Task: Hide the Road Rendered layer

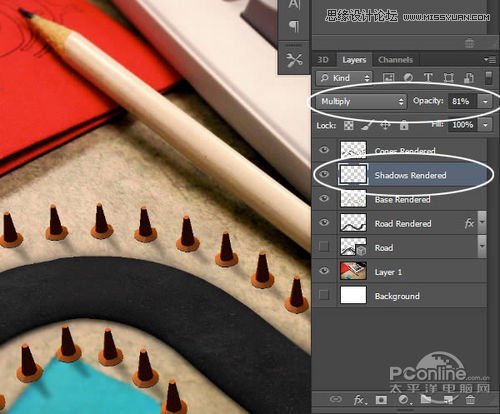Action: point(324,223)
